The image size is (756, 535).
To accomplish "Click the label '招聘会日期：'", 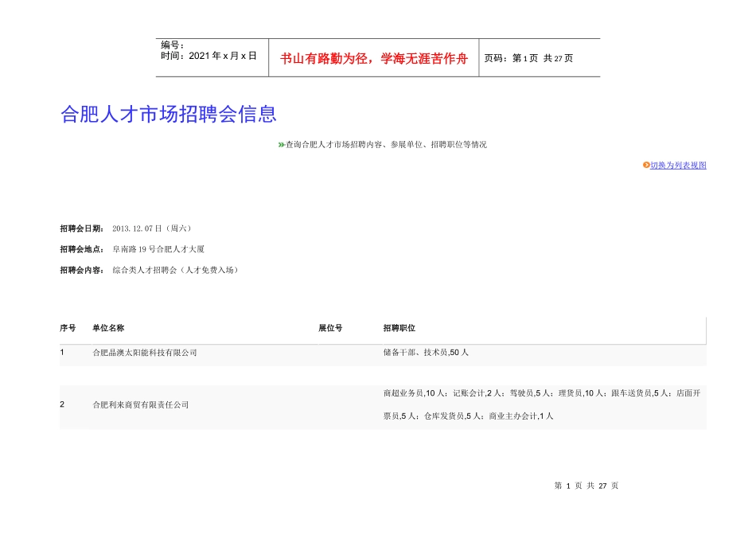I will click(81, 228).
